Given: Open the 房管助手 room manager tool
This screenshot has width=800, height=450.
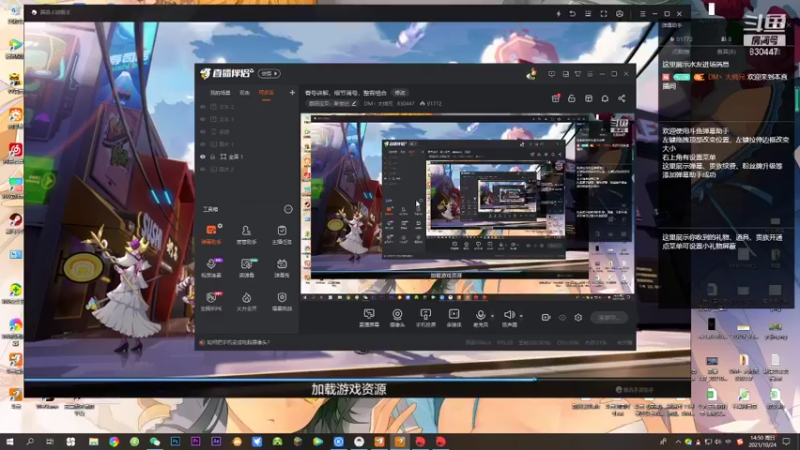Looking at the screenshot, I should [246, 234].
